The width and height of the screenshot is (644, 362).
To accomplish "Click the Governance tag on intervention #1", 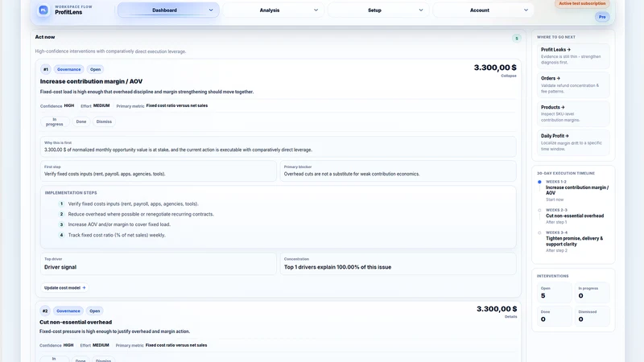I will (68, 69).
